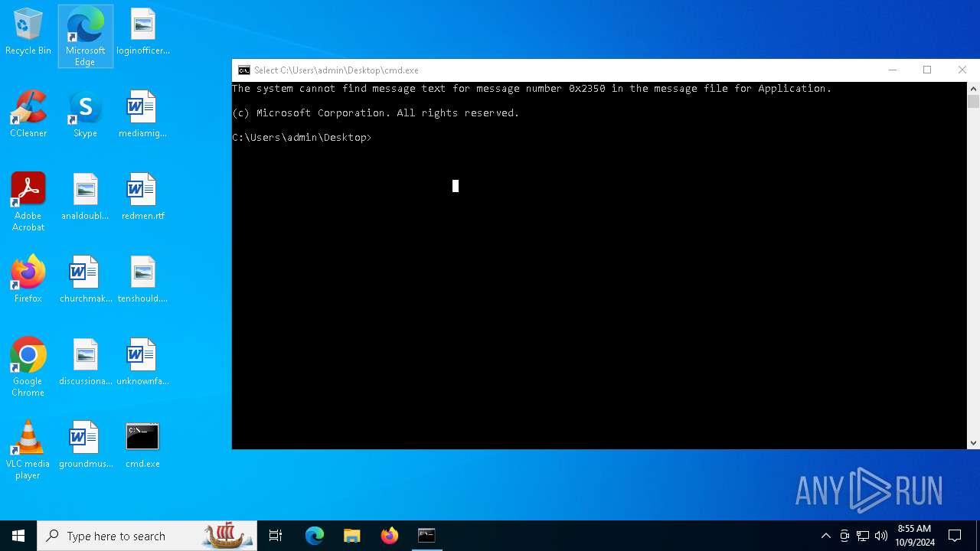This screenshot has height=551, width=980.
Task: Select the tenshould image file icon
Action: point(143,280)
